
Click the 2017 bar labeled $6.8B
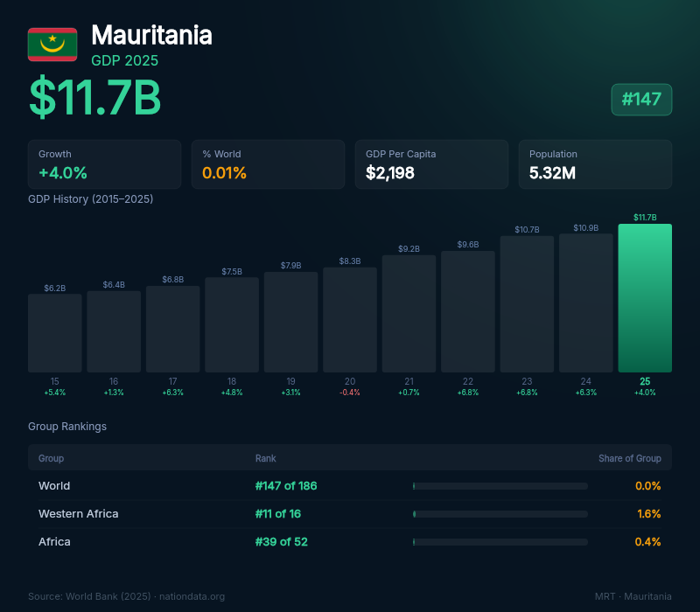point(172,329)
